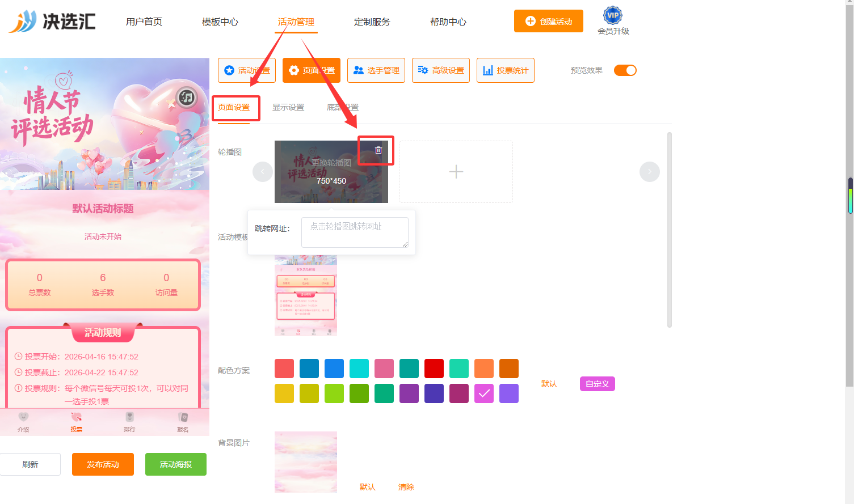Open 活动管理 in top navigation
Viewport: 854px width, 504px height.
click(296, 22)
